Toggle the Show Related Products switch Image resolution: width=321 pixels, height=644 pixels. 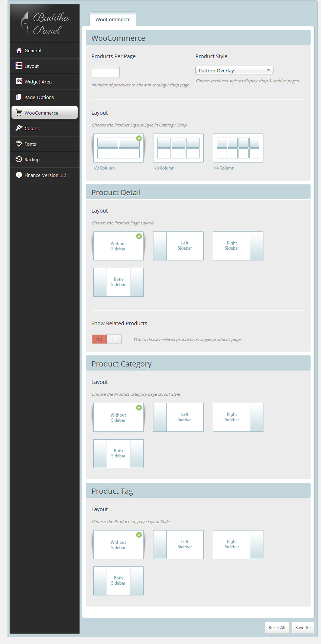pos(107,339)
